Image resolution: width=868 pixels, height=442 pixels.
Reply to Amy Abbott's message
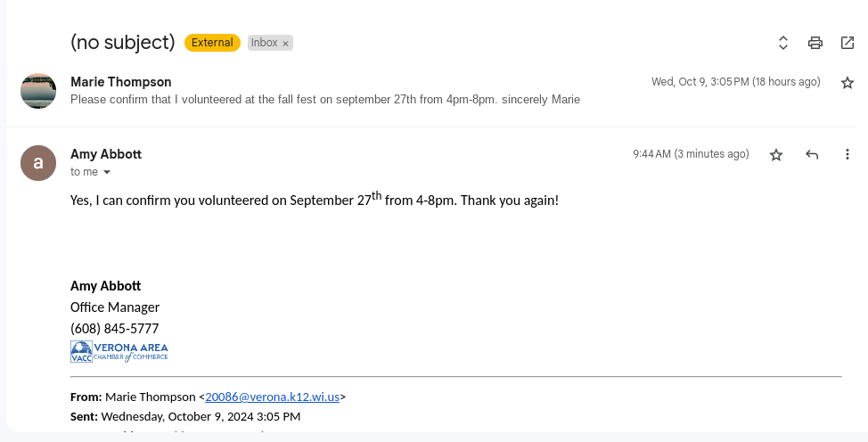tap(812, 155)
